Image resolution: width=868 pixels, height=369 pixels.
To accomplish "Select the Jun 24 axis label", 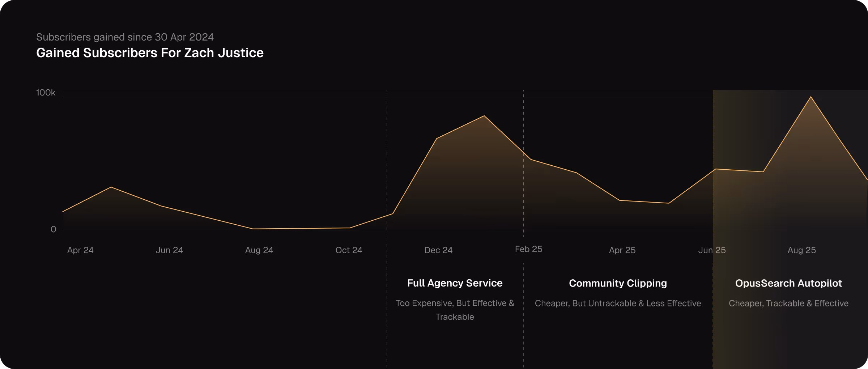I will click(169, 250).
